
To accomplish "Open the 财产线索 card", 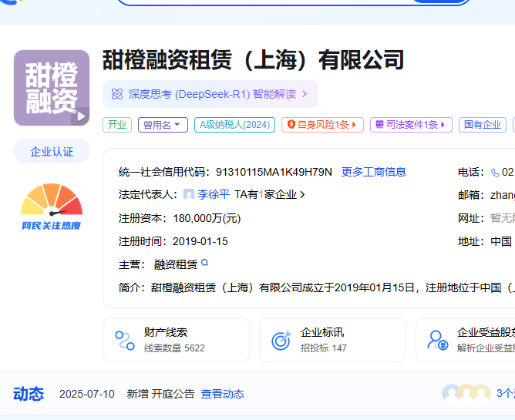I will (x=176, y=340).
